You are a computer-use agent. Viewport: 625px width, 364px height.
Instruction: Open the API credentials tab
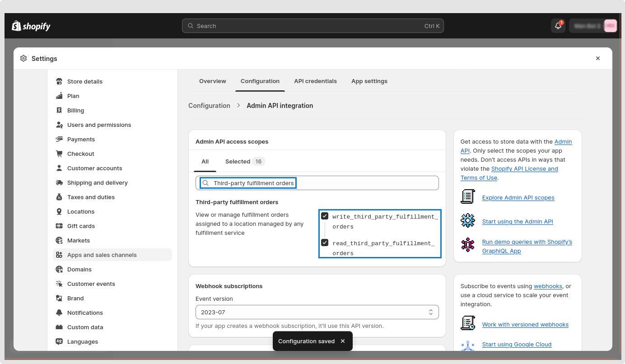pyautogui.click(x=315, y=81)
